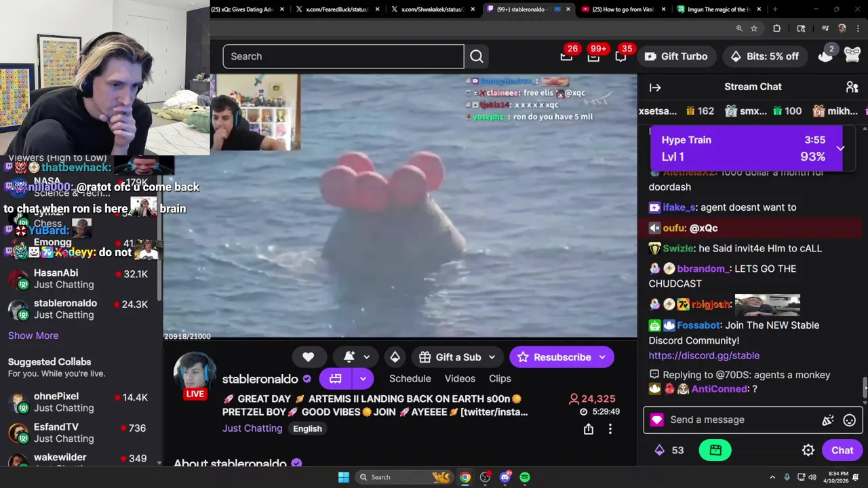Open the three-dot more options under stream
The height and width of the screenshot is (488, 868).
[610, 429]
